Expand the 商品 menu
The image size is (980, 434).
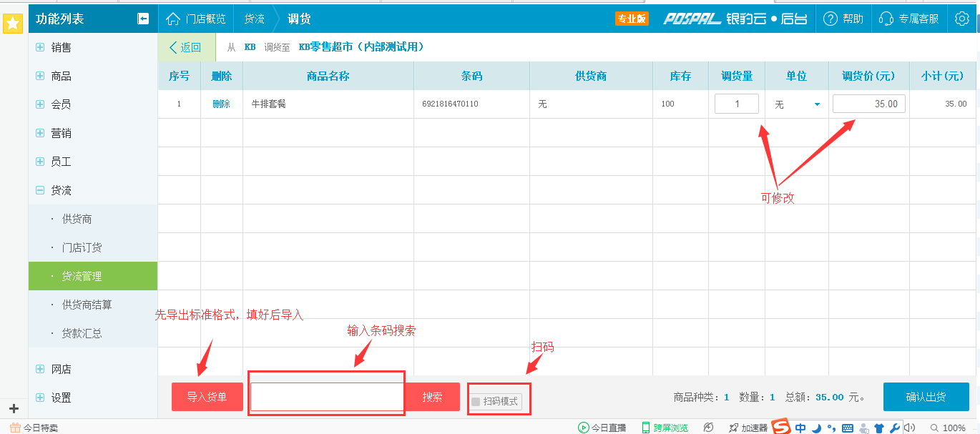[x=40, y=76]
